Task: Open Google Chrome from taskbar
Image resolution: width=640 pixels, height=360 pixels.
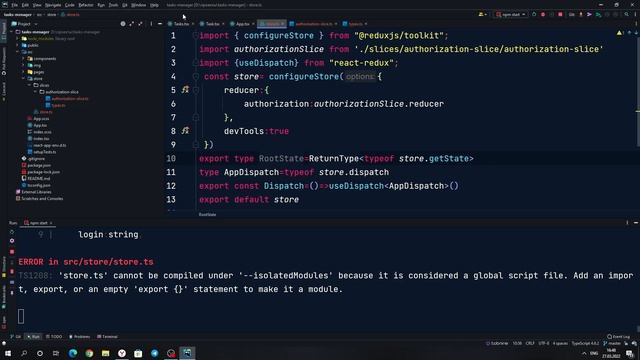Action: [89, 353]
